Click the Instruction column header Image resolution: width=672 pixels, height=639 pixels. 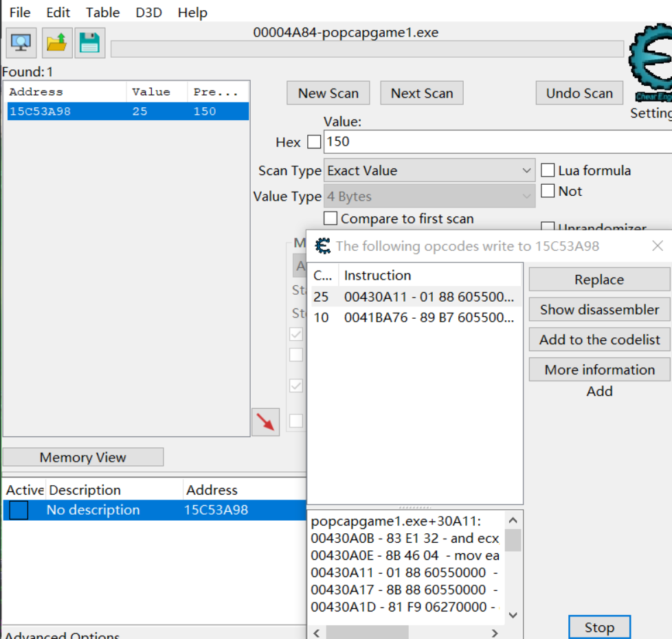430,275
